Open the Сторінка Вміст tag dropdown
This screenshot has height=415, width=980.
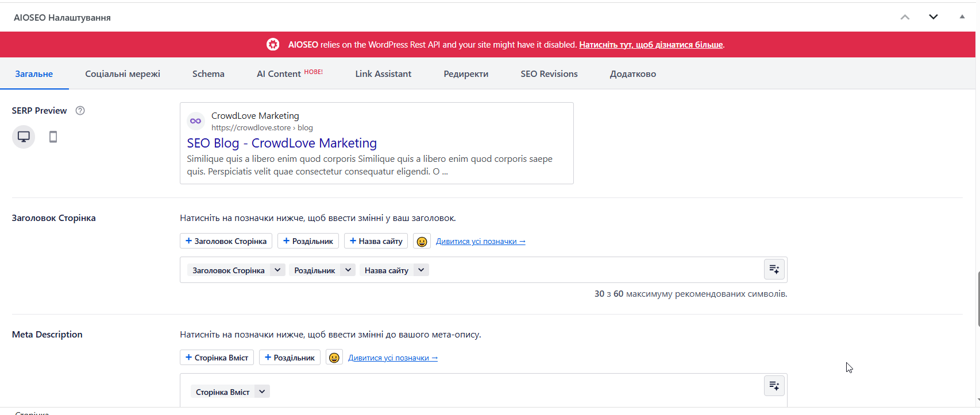[262, 391]
